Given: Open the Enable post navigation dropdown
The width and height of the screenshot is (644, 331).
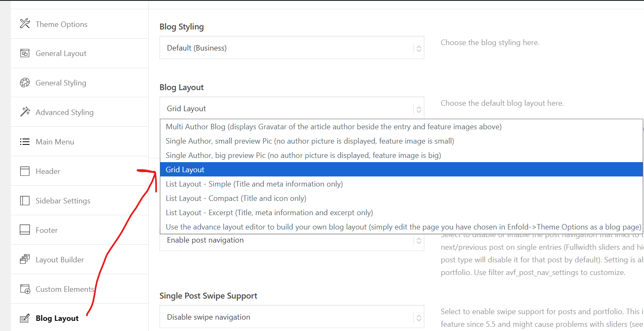Looking at the screenshot, I should (292, 240).
